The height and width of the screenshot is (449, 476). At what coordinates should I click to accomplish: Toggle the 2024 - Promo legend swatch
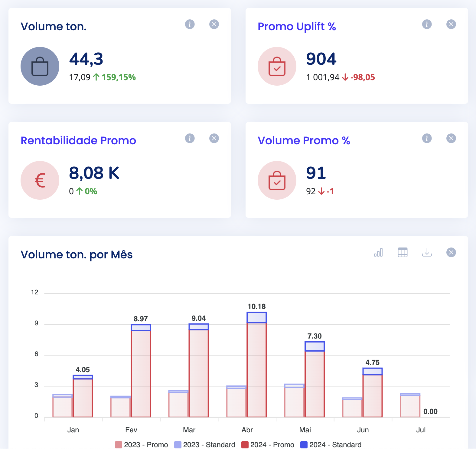(245, 444)
